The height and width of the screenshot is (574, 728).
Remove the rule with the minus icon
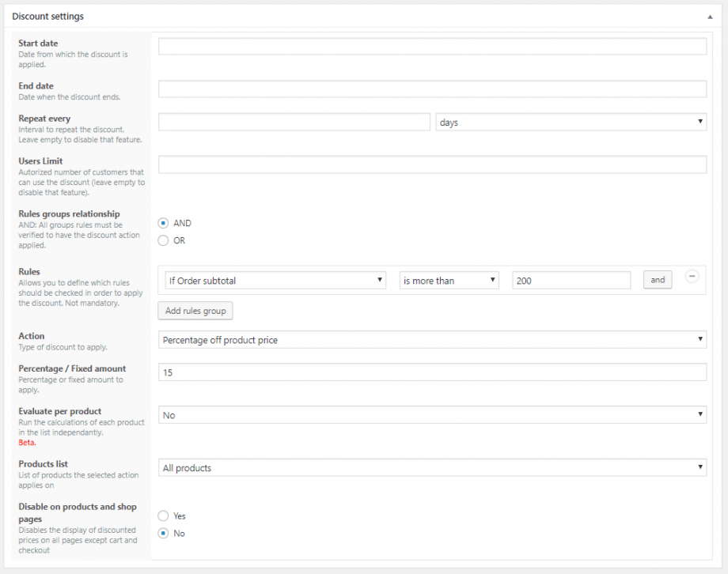pos(692,277)
